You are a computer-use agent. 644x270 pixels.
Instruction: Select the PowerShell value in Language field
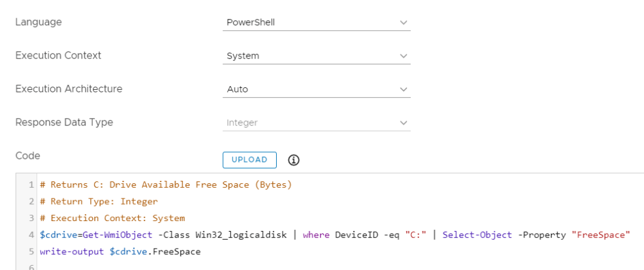coord(251,23)
